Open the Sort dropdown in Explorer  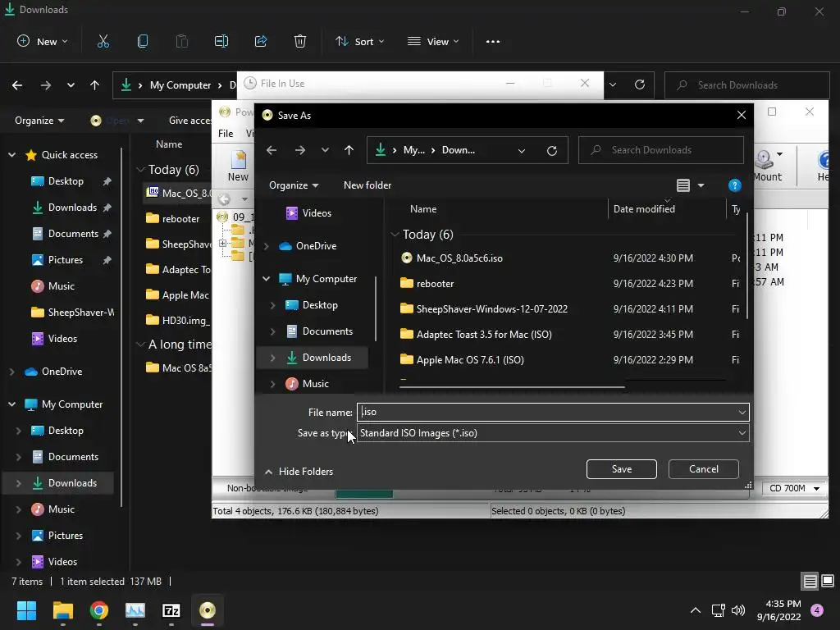(359, 41)
